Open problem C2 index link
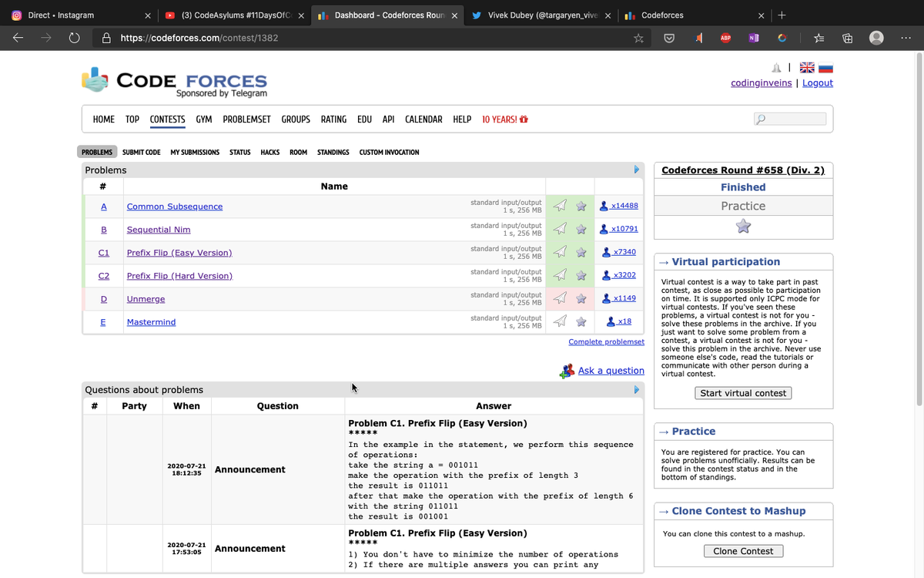Viewport: 924px width, 578px height. click(103, 276)
